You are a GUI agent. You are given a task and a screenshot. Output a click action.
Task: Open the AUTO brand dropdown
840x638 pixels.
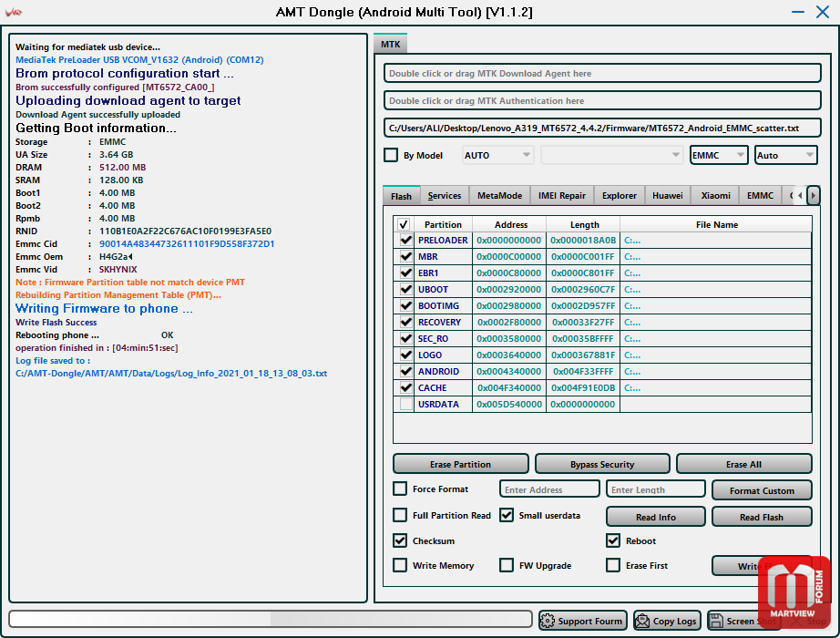[x=497, y=155]
